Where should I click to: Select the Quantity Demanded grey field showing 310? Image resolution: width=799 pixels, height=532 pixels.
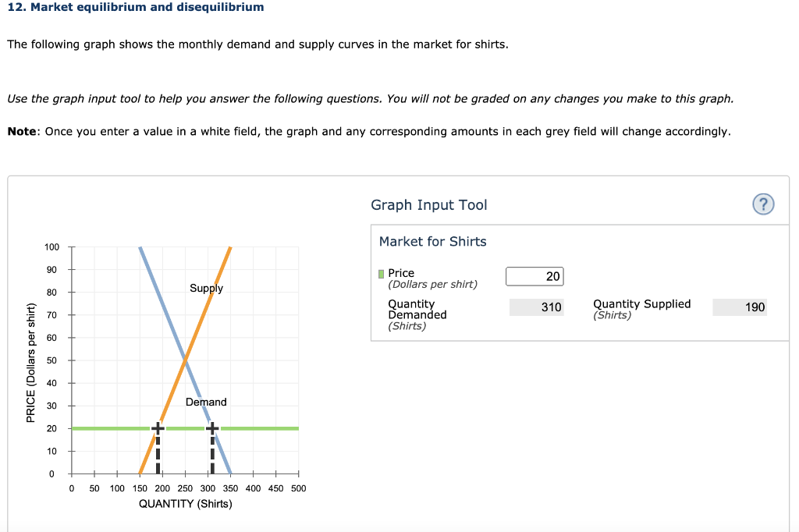click(537, 307)
